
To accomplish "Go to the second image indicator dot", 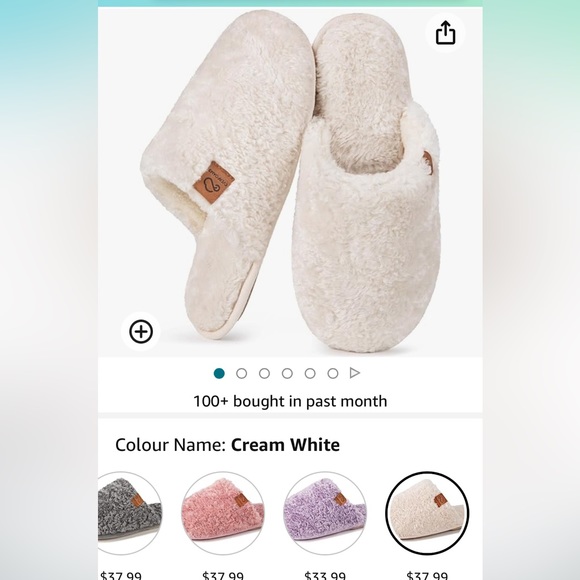I will tap(242, 373).
